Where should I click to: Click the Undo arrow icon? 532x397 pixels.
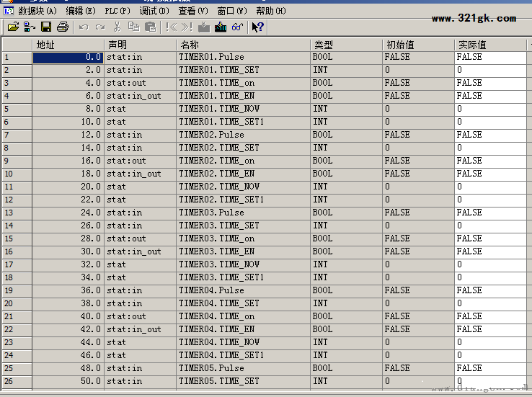coord(84,27)
